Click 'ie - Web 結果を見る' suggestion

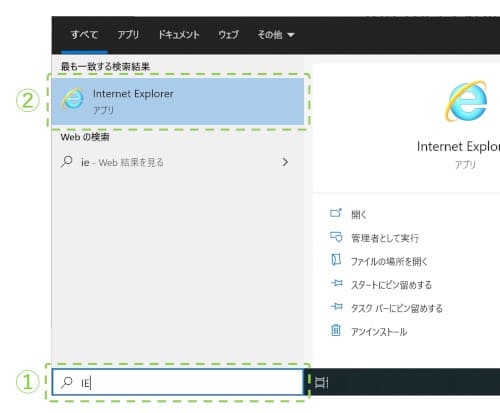tap(122, 162)
